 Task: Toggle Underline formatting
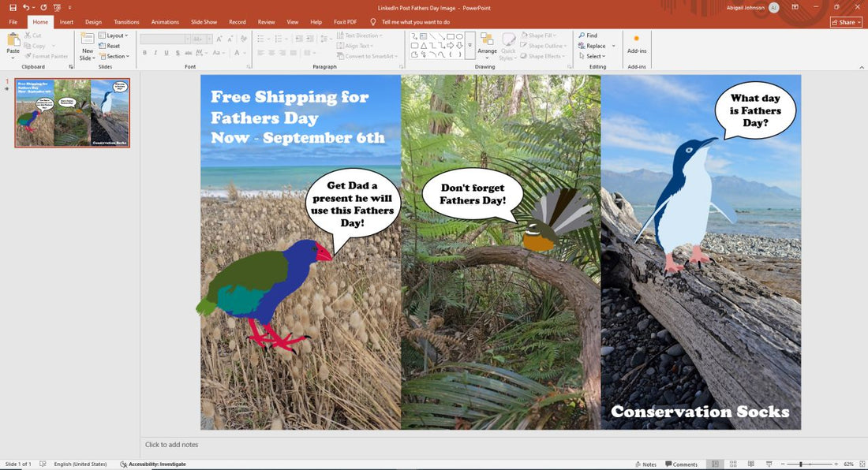pyautogui.click(x=166, y=53)
